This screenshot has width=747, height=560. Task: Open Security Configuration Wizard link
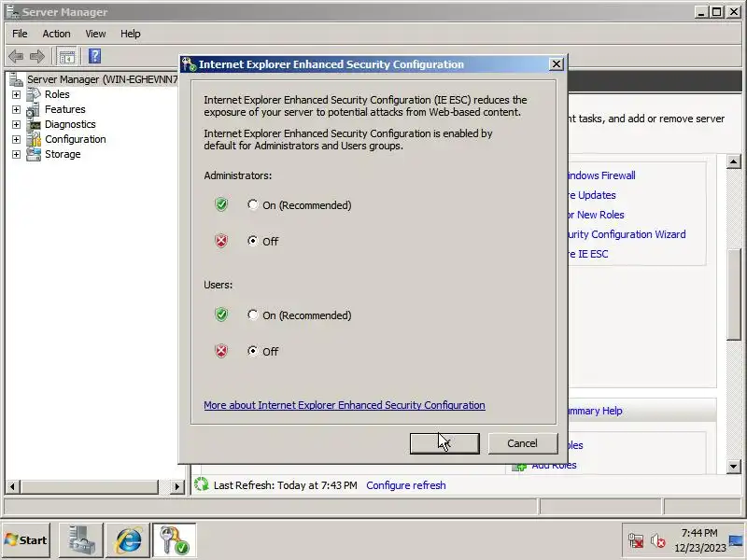click(x=627, y=234)
